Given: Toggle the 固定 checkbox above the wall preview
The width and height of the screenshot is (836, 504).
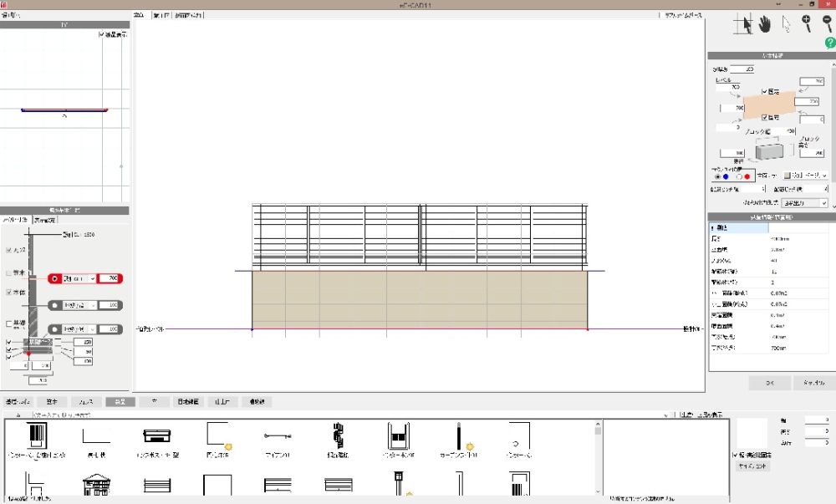Looking at the screenshot, I should pos(764,92).
